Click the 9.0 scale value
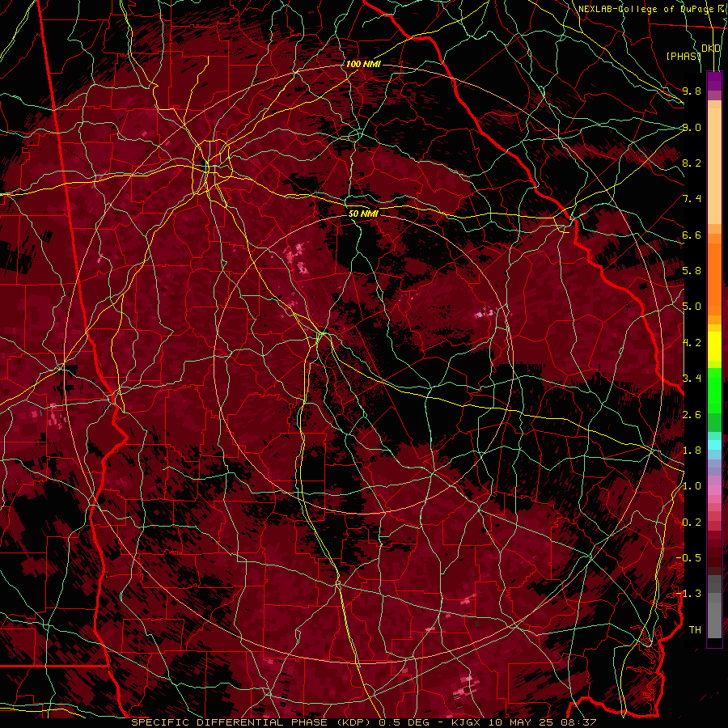Screen dimensions: 728x728 coord(692,127)
